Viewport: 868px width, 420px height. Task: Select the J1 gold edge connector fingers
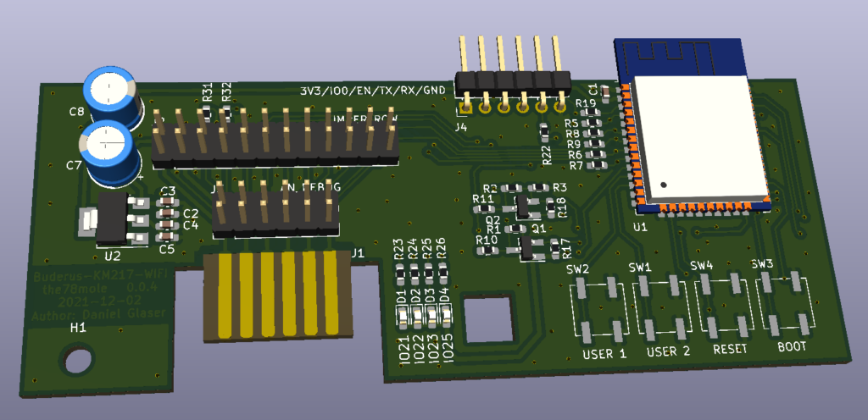coord(280,294)
